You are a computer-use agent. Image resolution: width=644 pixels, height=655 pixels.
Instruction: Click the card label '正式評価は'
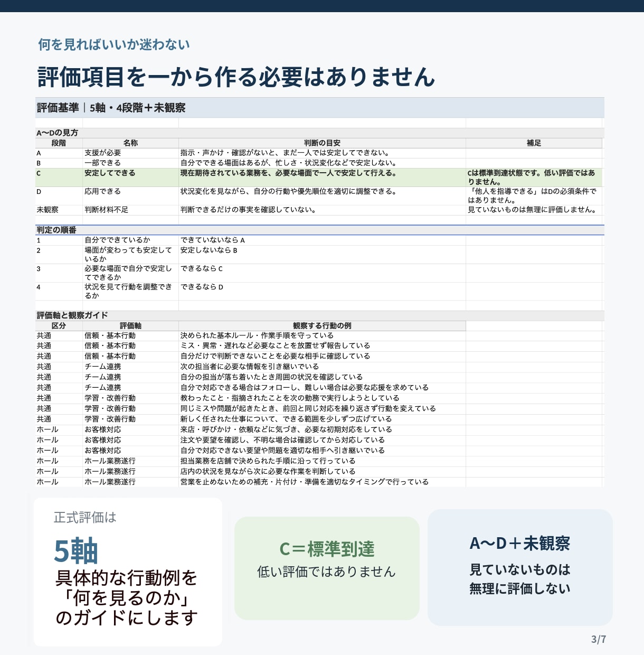[85, 518]
